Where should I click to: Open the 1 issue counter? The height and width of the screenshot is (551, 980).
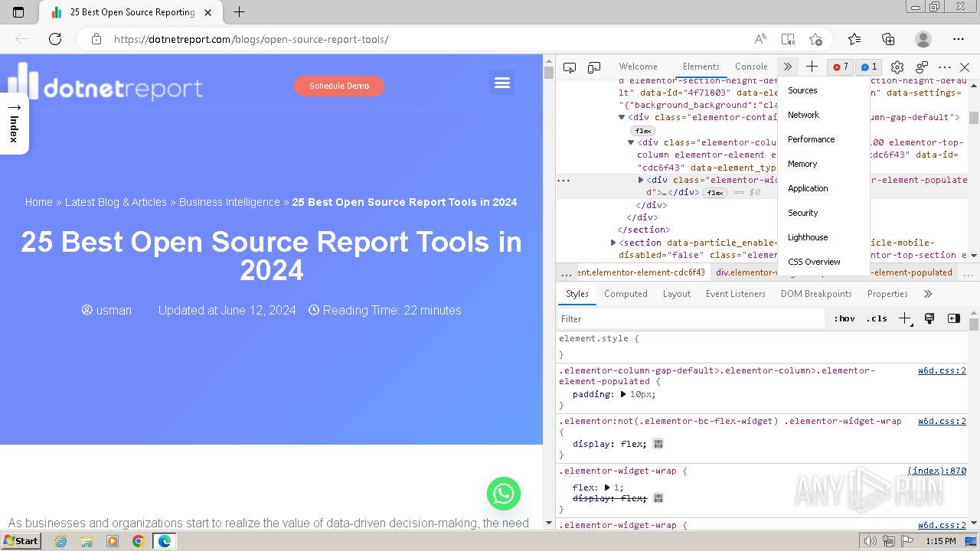click(868, 67)
